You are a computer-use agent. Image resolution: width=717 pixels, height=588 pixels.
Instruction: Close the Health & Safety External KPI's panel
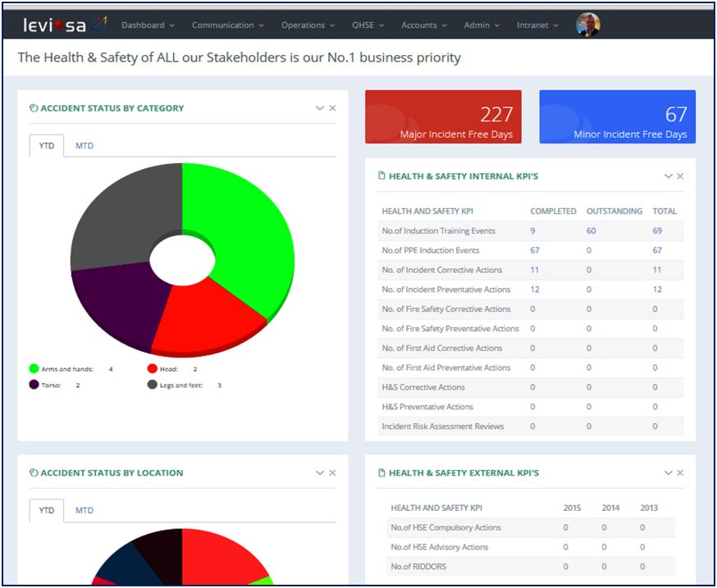[680, 473]
